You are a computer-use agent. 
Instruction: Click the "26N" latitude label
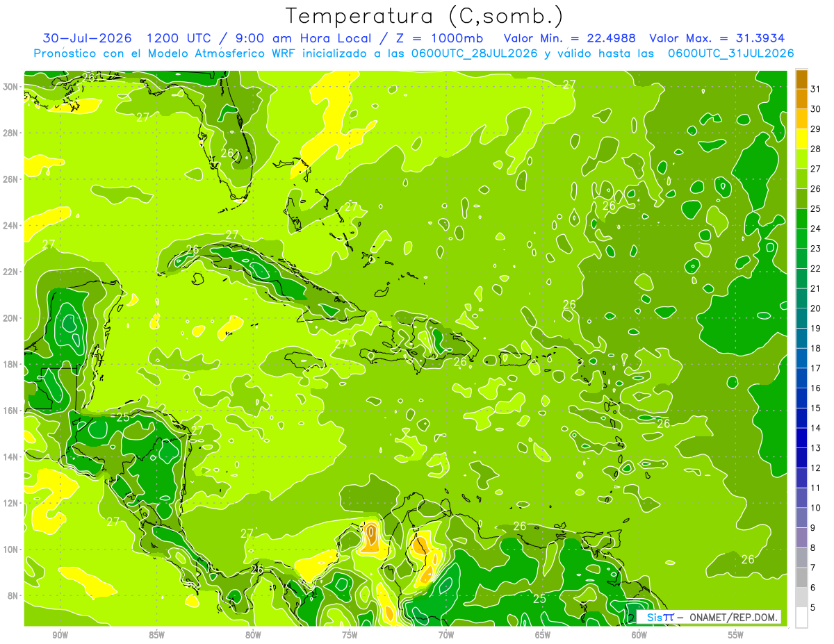click(x=11, y=179)
